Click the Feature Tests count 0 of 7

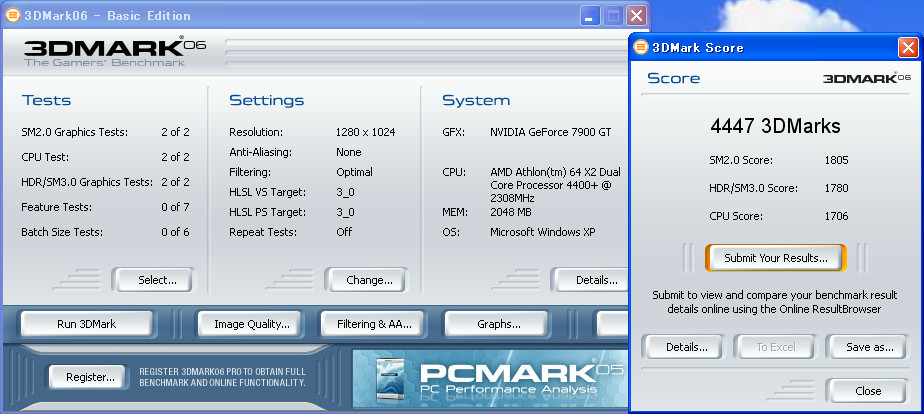[x=176, y=207]
